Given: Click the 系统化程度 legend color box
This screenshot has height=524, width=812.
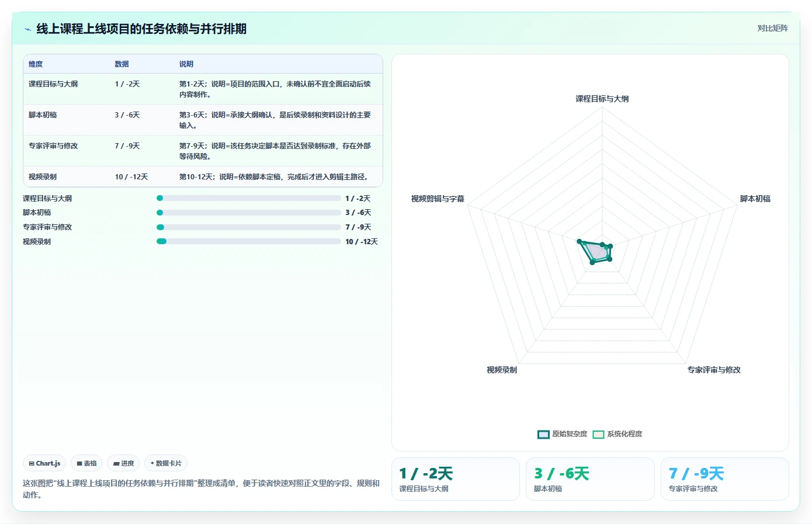Looking at the screenshot, I should pyautogui.click(x=598, y=434).
